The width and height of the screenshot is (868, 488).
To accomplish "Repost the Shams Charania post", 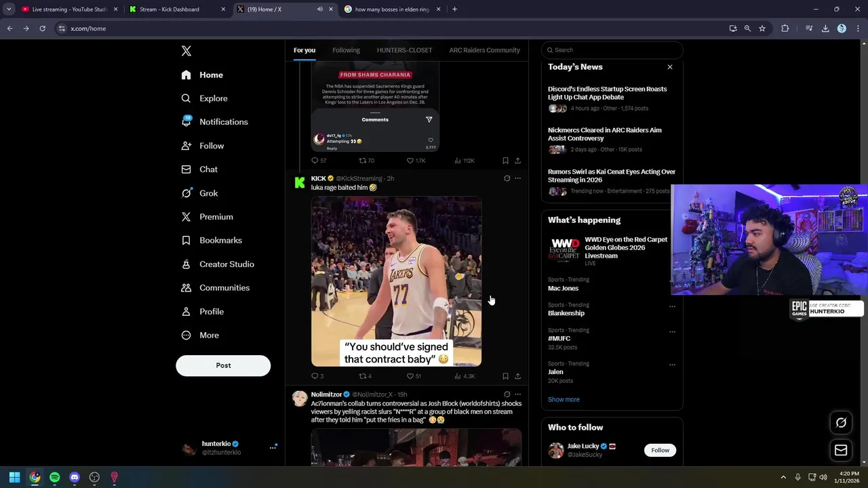I will point(366,161).
